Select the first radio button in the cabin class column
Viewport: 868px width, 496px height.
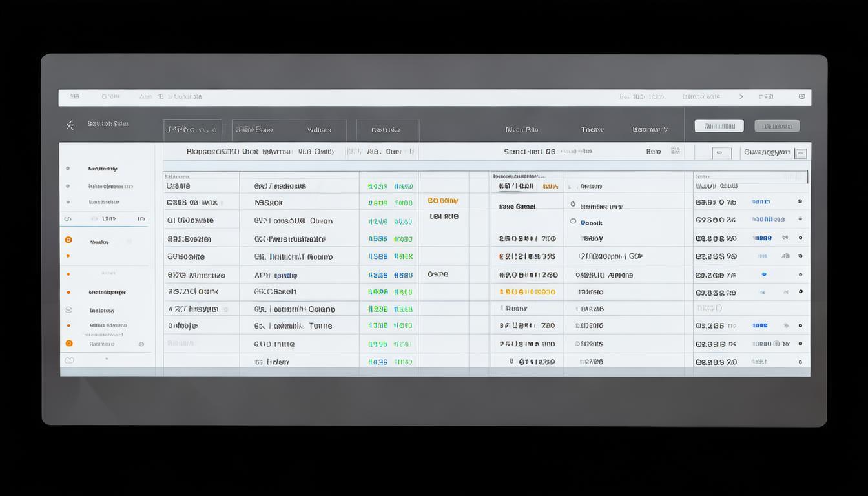[x=572, y=203]
